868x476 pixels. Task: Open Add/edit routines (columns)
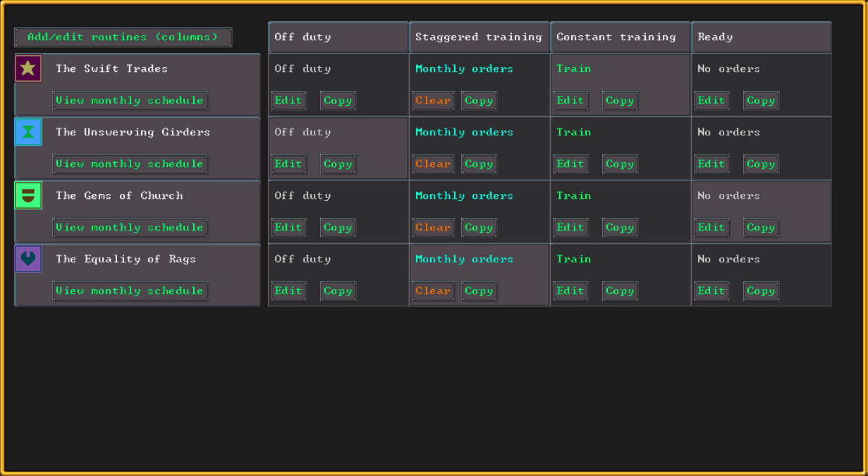click(123, 37)
